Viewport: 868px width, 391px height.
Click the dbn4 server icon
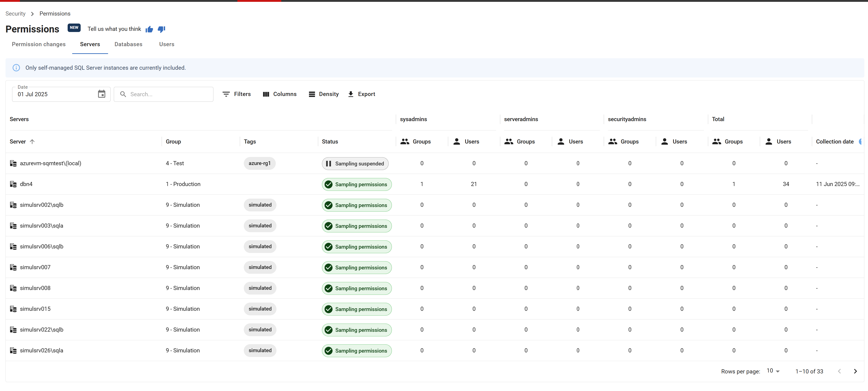13,184
